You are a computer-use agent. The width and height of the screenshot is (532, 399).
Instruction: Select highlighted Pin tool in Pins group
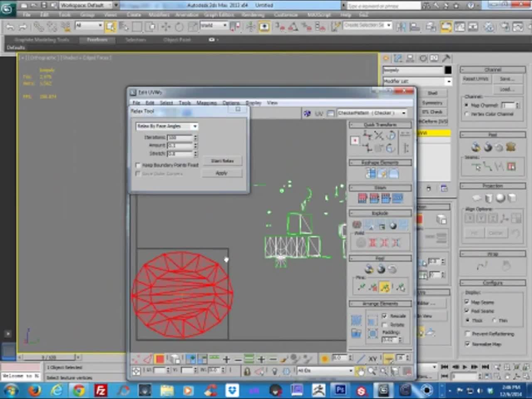tap(385, 287)
